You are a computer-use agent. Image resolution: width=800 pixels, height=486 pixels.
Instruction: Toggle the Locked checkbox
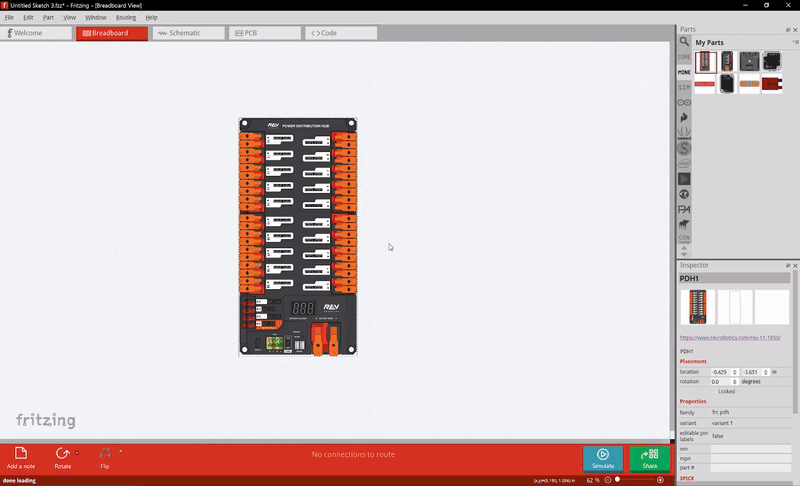pyautogui.click(x=714, y=392)
